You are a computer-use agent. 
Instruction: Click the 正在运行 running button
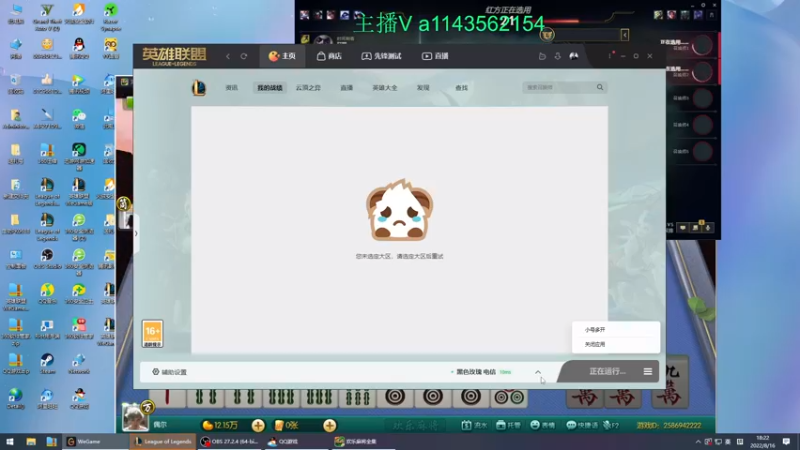point(607,371)
